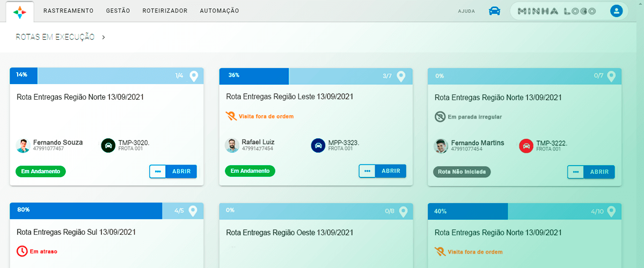The image size is (644, 268).
Task: Click Rafael Luiz's driver photo
Action: click(232, 145)
